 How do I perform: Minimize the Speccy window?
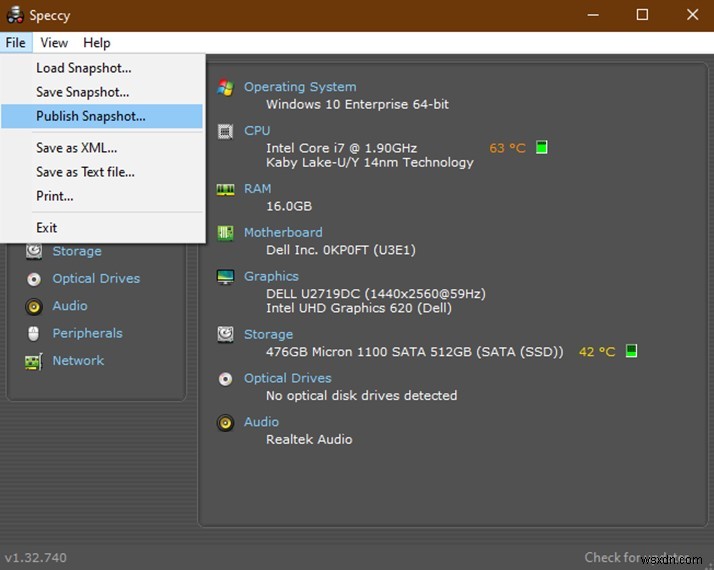593,15
